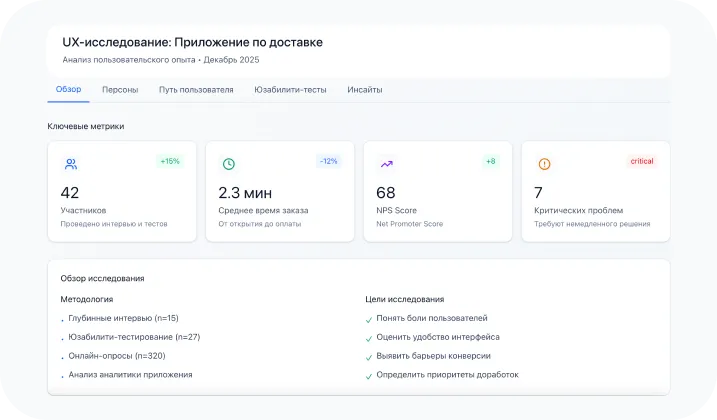The width and height of the screenshot is (717, 420).
Task: Click the participants people icon
Action: point(71,164)
